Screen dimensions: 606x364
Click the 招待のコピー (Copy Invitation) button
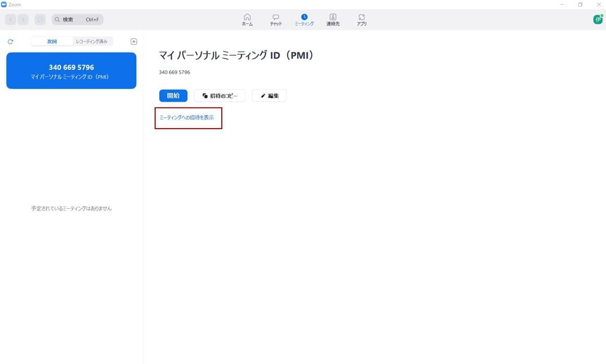(x=220, y=96)
